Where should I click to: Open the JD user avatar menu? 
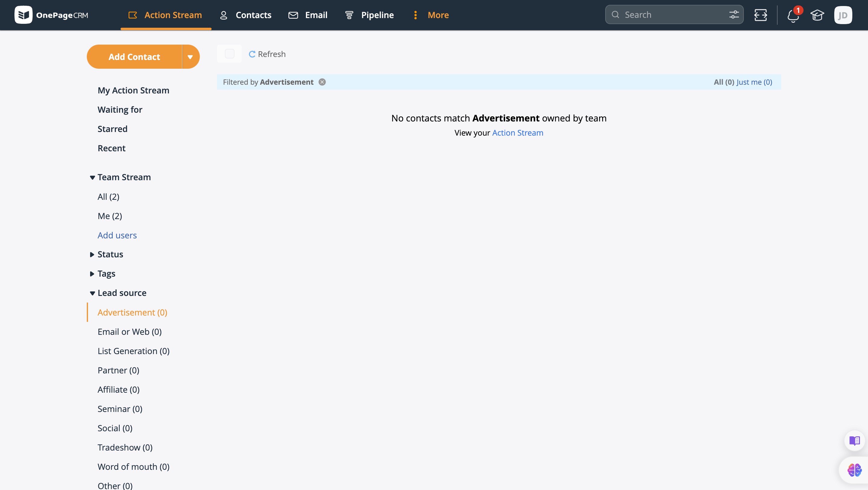tap(843, 15)
